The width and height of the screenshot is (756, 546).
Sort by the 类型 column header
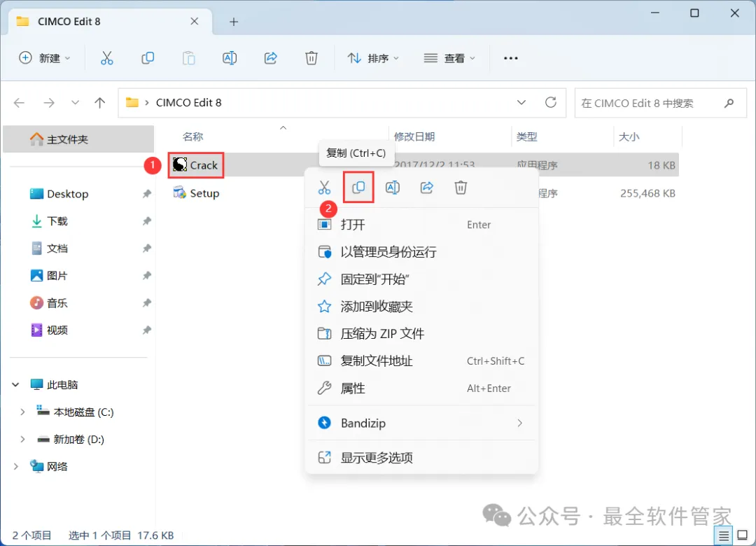(x=526, y=137)
